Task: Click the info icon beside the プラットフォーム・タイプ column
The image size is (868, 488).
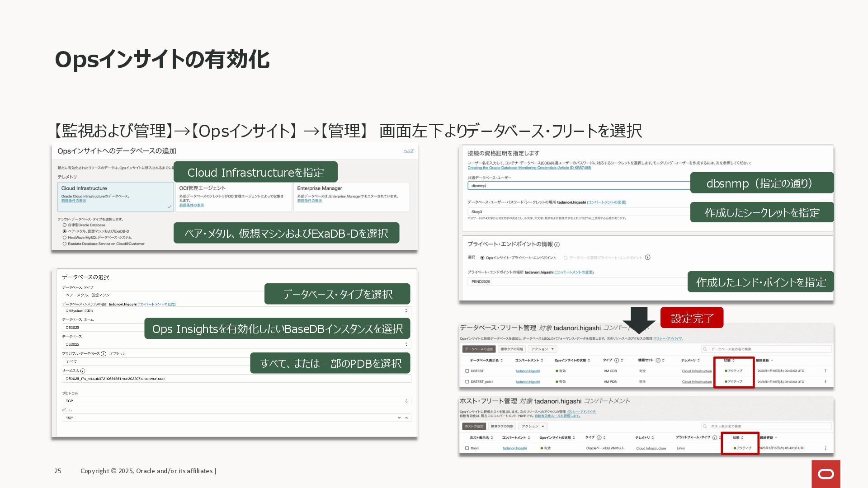Action: pyautogui.click(x=715, y=437)
